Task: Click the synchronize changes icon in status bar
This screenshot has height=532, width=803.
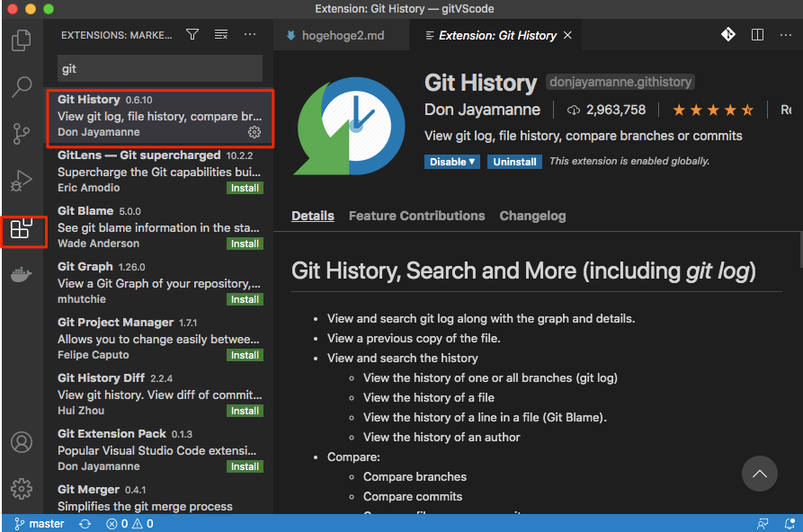Action: pos(85,524)
